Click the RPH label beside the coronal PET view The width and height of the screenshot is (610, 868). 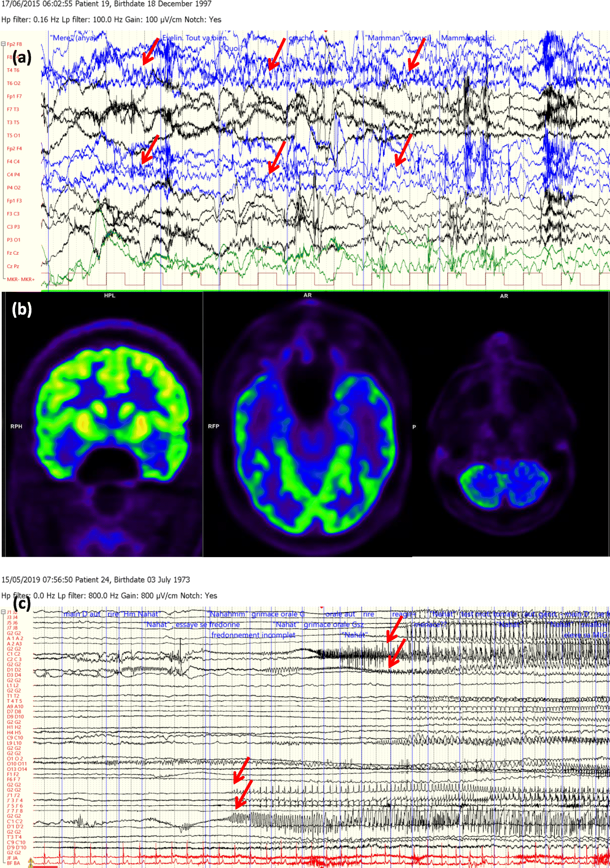coord(16,426)
